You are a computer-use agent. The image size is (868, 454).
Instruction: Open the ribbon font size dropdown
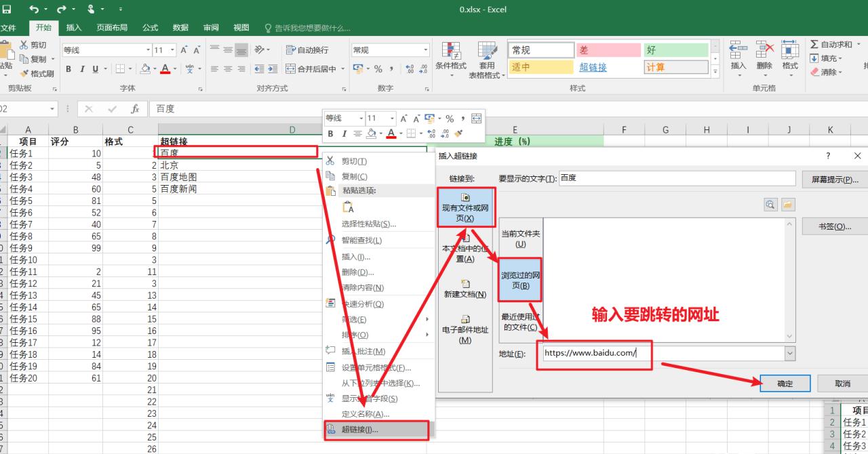[x=174, y=50]
